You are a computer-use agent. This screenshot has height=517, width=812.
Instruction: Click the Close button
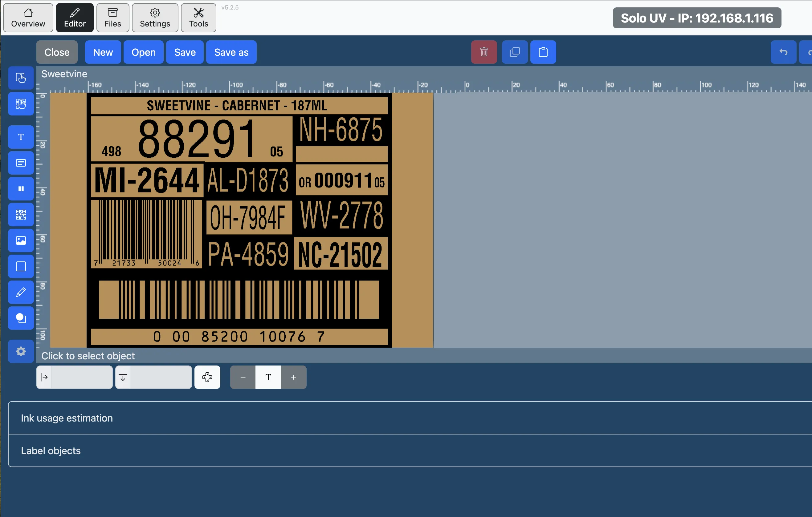point(57,52)
